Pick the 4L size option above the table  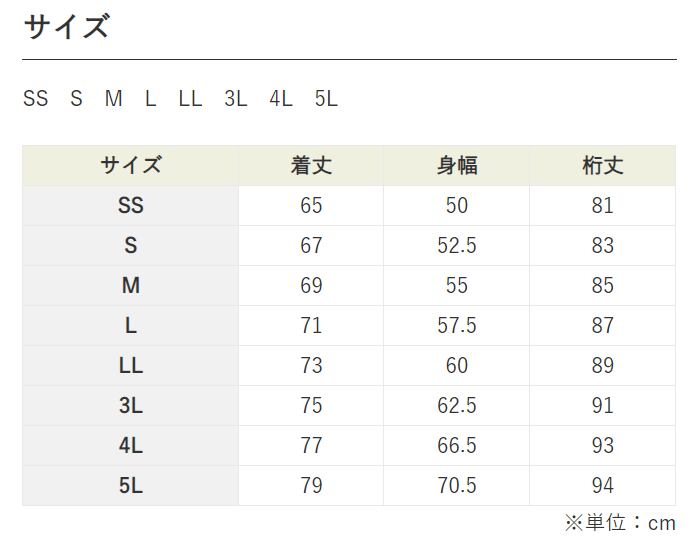coord(280,99)
